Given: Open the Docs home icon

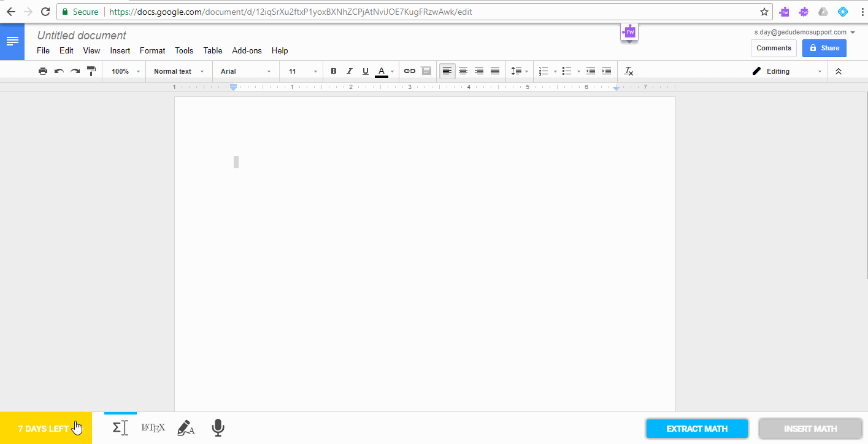Looking at the screenshot, I should point(12,41).
